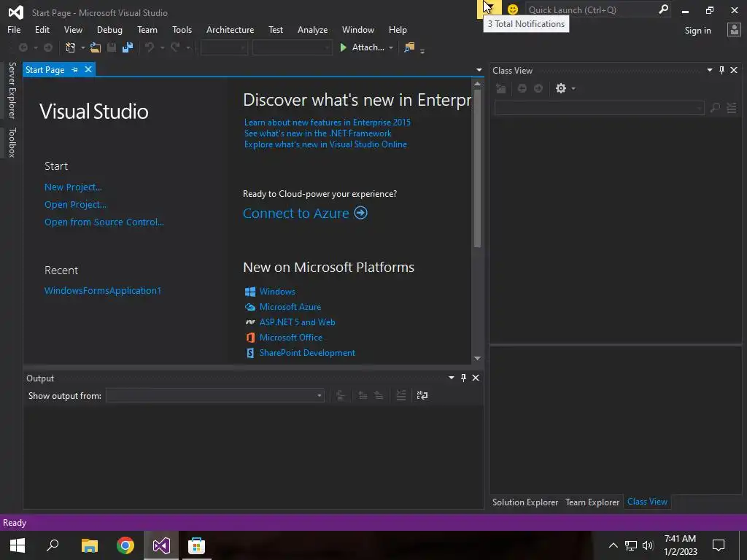Click Class View Forward arrow icon

(538, 88)
